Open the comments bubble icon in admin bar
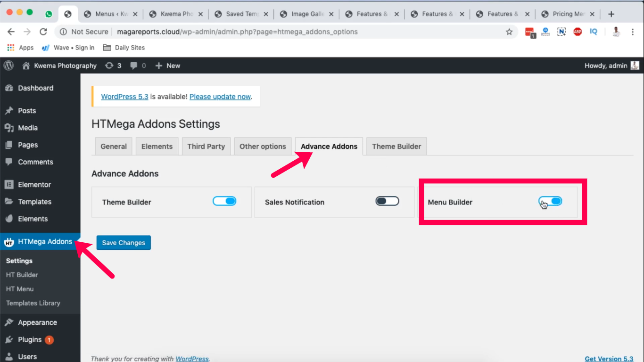Image resolution: width=644 pixels, height=362 pixels. 138,66
